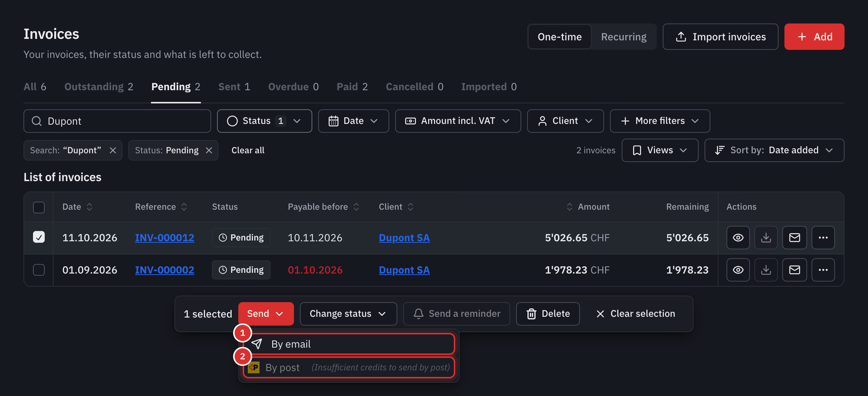Viewport: 868px width, 396px height.
Task: Open more actions for INV-000012
Action: point(823,238)
